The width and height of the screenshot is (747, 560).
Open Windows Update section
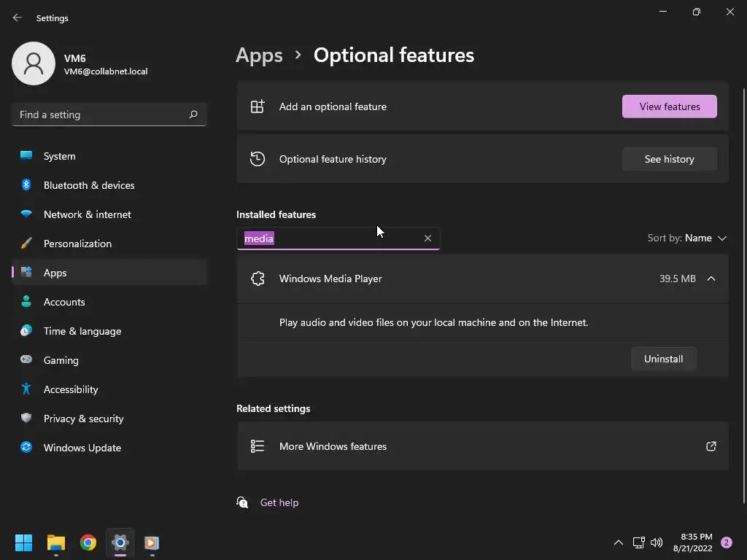[x=82, y=448]
